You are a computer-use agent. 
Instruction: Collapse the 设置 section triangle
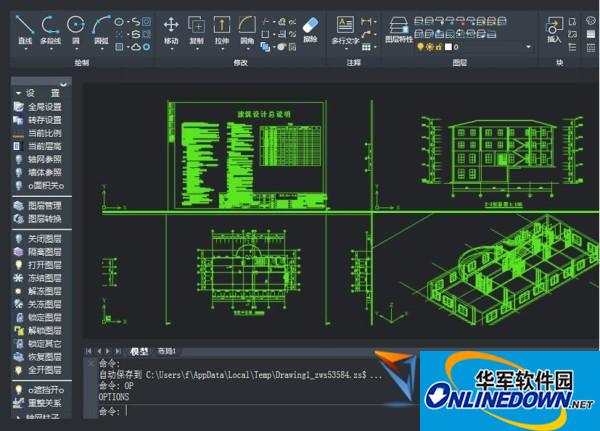tap(18, 93)
